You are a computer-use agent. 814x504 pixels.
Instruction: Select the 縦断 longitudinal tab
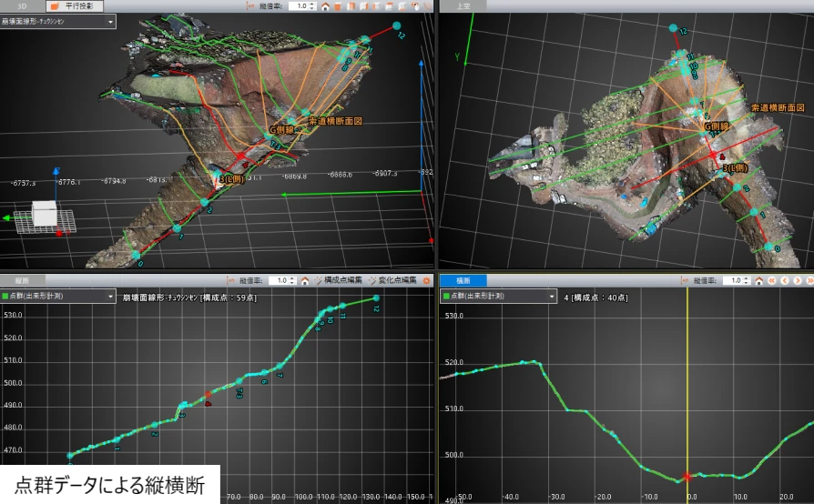click(22, 281)
